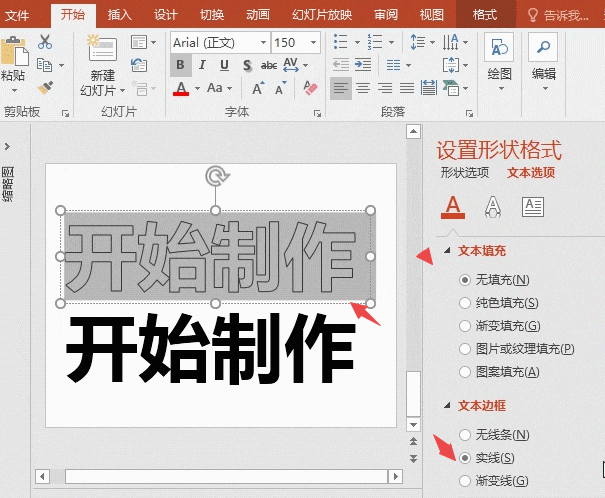Create a new slide with 新建幻灯片 icon
Image resolution: width=605 pixels, height=498 pixels.
[x=102, y=48]
